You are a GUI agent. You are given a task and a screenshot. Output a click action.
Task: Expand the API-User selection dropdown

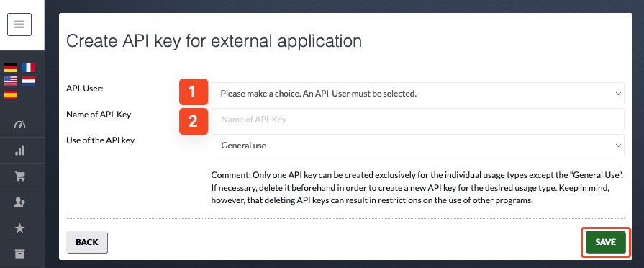pyautogui.click(x=417, y=94)
